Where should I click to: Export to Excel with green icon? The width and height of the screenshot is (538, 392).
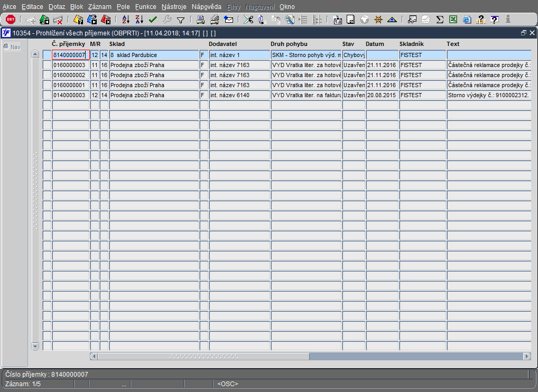pyautogui.click(x=453, y=20)
